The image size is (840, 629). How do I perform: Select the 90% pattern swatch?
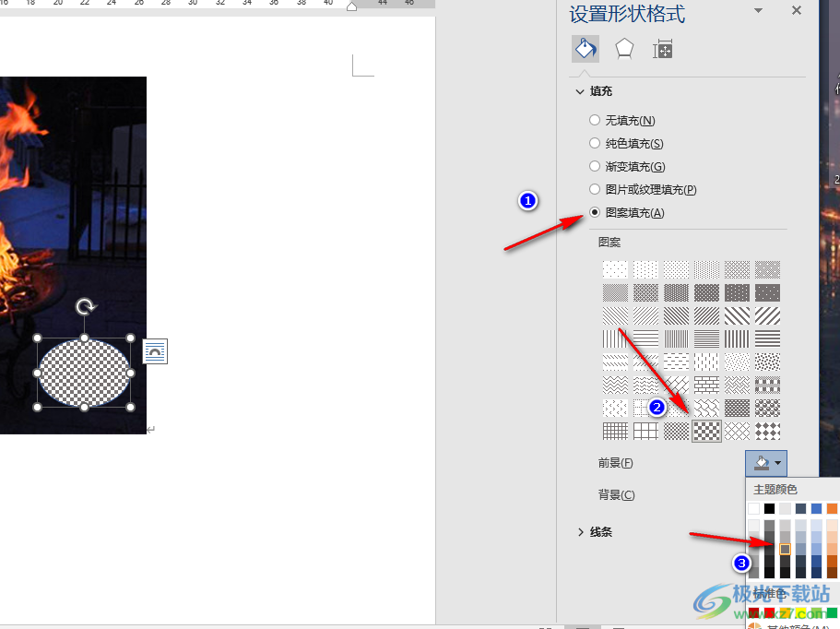(768, 292)
